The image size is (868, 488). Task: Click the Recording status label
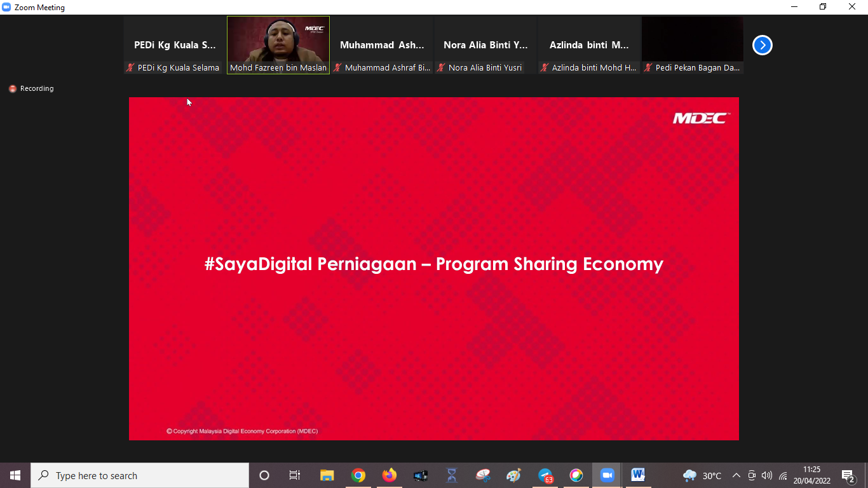click(37, 89)
